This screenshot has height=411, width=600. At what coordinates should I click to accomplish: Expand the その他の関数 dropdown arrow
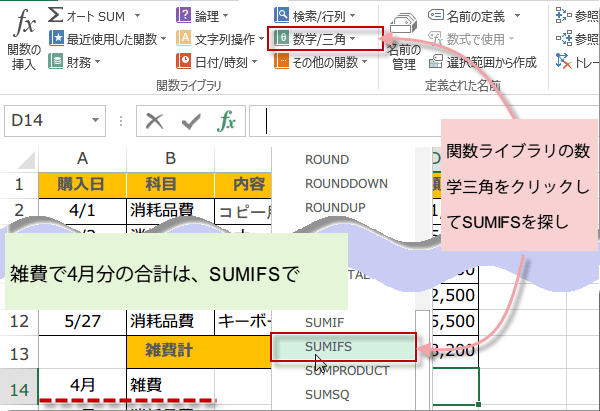[x=364, y=62]
